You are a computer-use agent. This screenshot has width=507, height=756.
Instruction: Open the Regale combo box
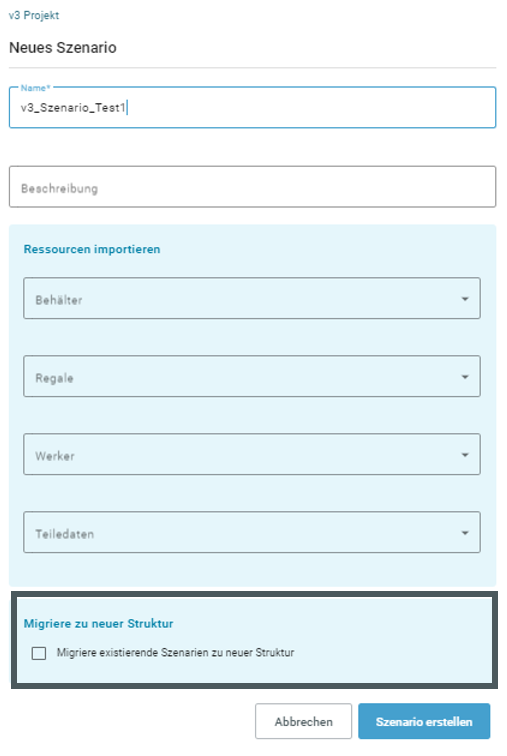pyautogui.click(x=252, y=376)
